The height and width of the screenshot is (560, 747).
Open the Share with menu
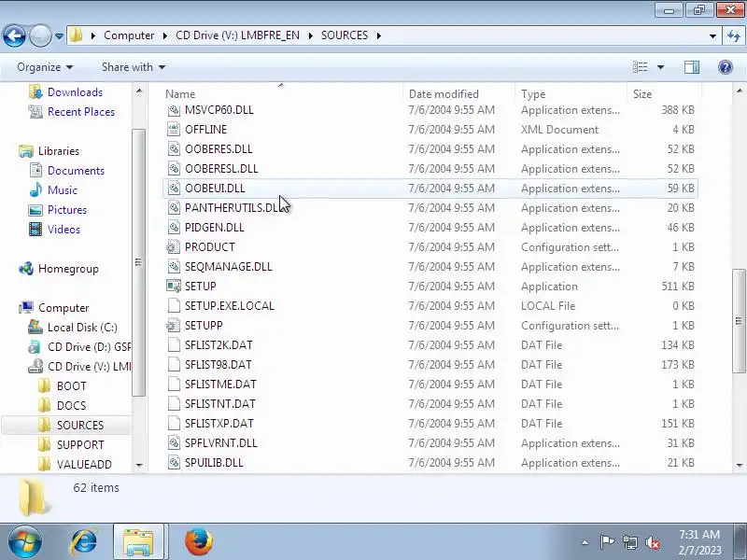pos(134,67)
